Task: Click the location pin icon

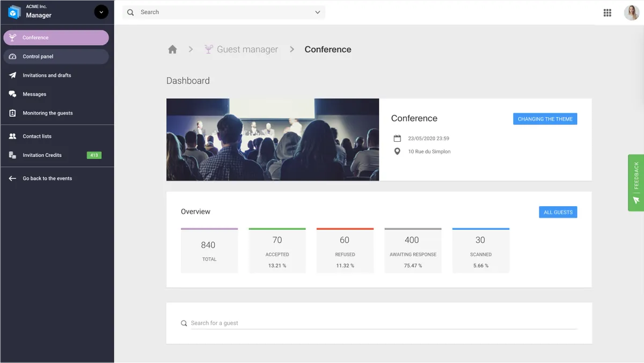Action: 397,151
